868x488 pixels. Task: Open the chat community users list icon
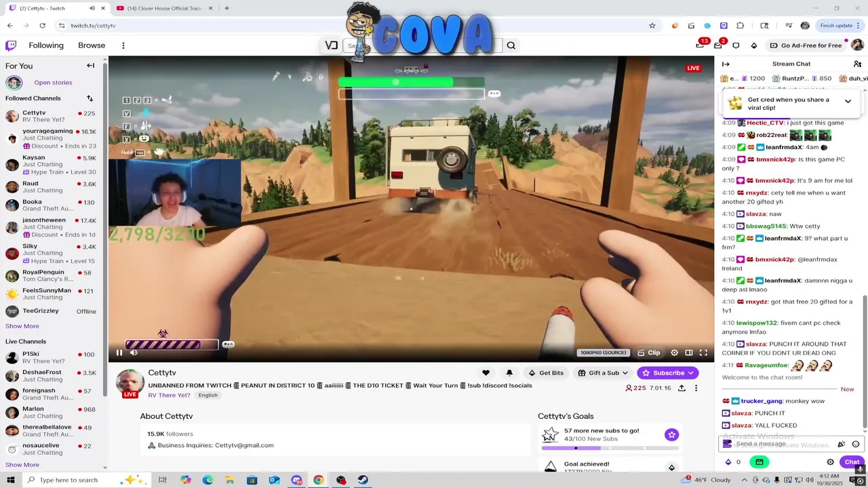857,64
